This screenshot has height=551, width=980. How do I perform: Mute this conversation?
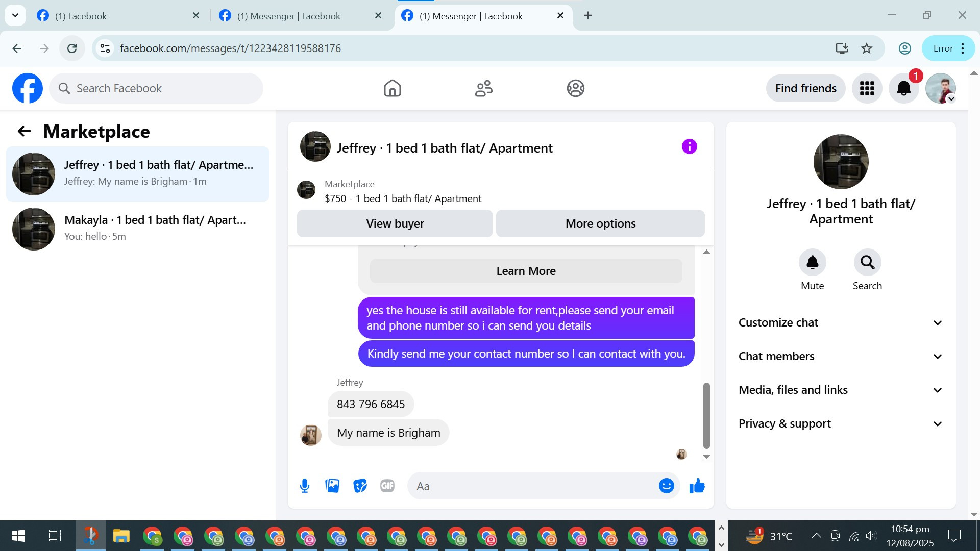pos(812,262)
